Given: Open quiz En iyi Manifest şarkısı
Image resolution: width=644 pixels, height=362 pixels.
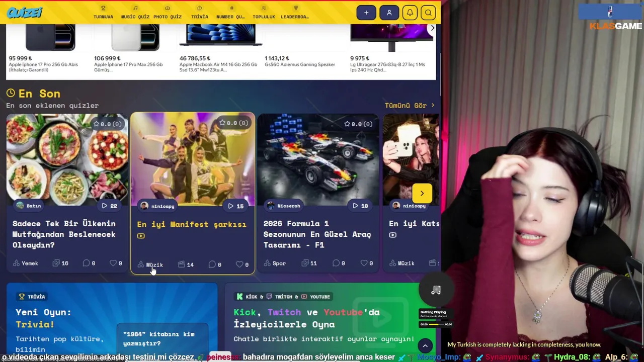Looking at the screenshot, I should click(192, 224).
